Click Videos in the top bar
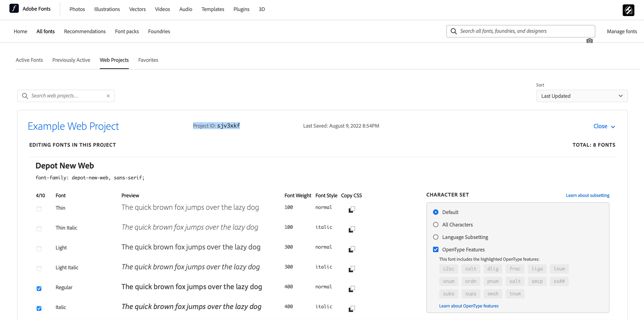Image resolution: width=644 pixels, height=320 pixels. click(x=162, y=9)
